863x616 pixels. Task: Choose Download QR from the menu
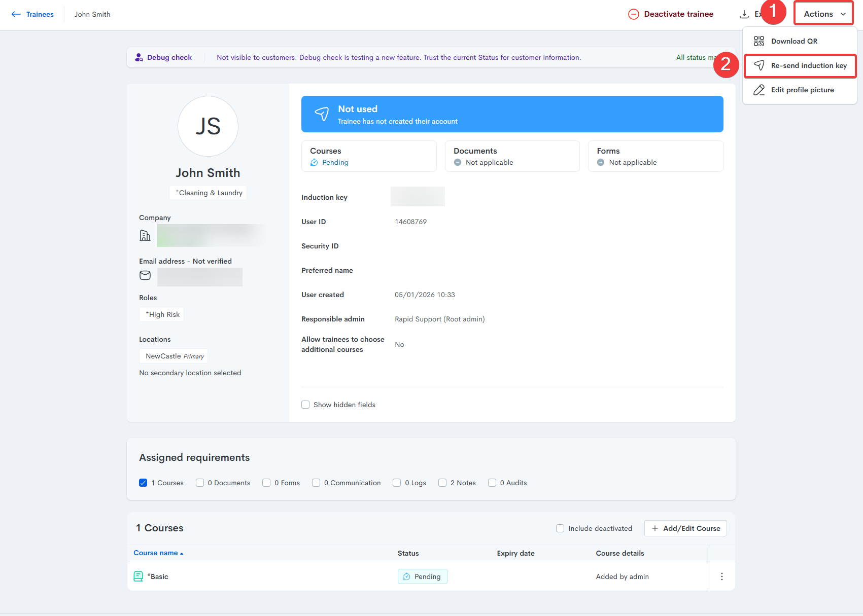pos(794,41)
